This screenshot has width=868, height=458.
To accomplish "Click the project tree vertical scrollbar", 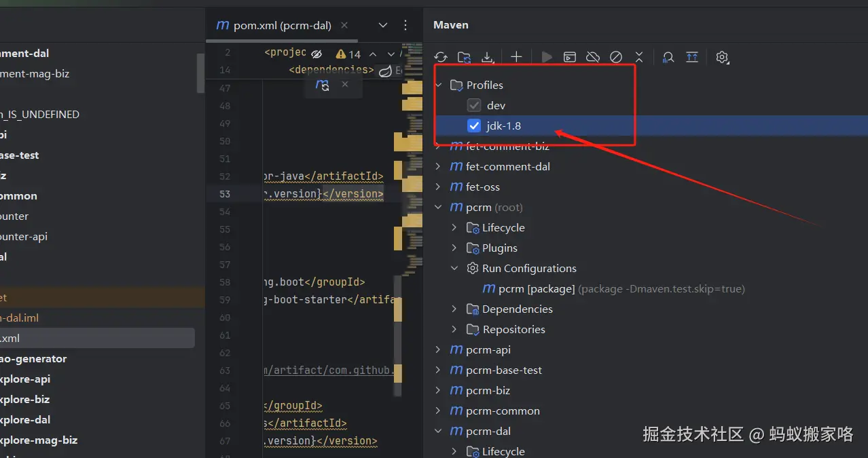I will click(200, 73).
